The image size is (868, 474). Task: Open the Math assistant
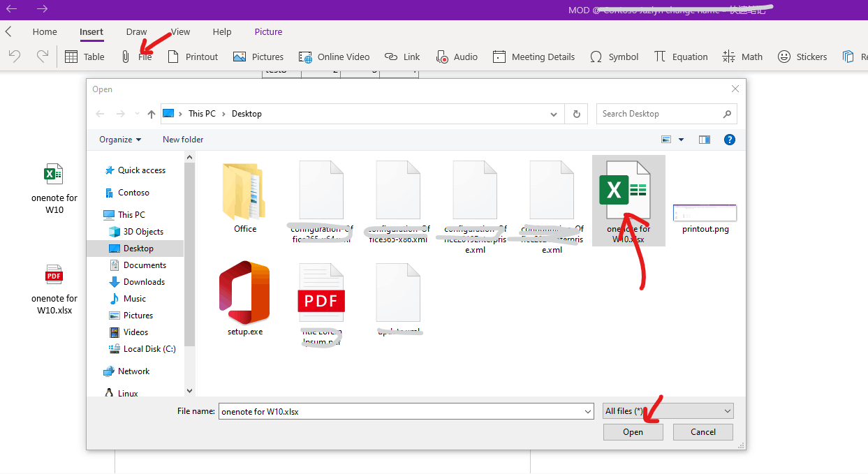[x=742, y=57]
